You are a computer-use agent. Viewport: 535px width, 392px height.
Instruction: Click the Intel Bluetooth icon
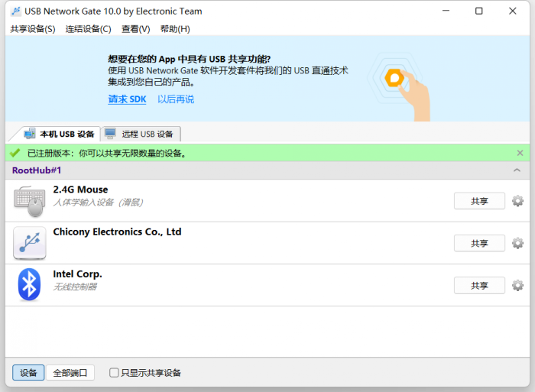tap(29, 285)
